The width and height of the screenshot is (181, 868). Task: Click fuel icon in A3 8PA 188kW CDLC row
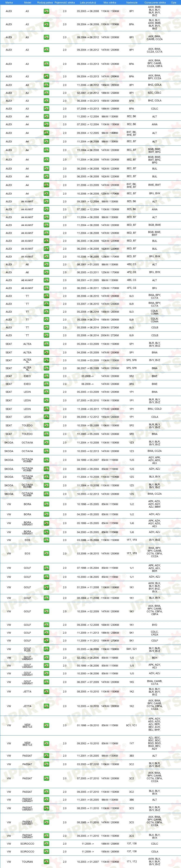[x=46, y=108]
